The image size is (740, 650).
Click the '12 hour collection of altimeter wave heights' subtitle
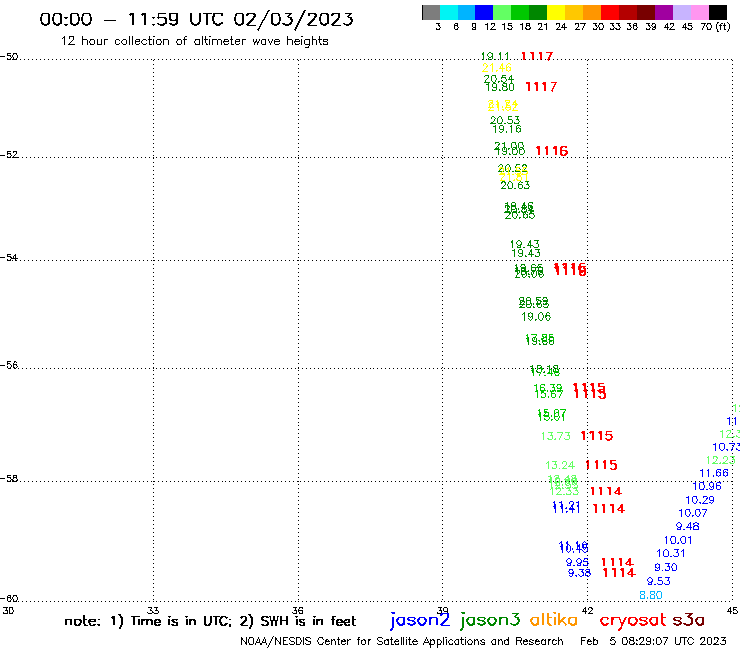(x=194, y=41)
